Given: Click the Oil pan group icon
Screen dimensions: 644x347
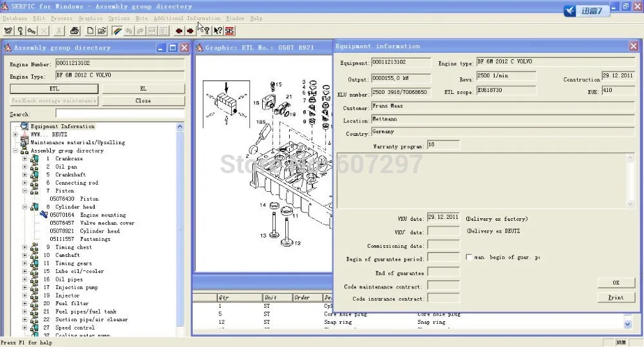Looking at the screenshot, I should point(34,166).
